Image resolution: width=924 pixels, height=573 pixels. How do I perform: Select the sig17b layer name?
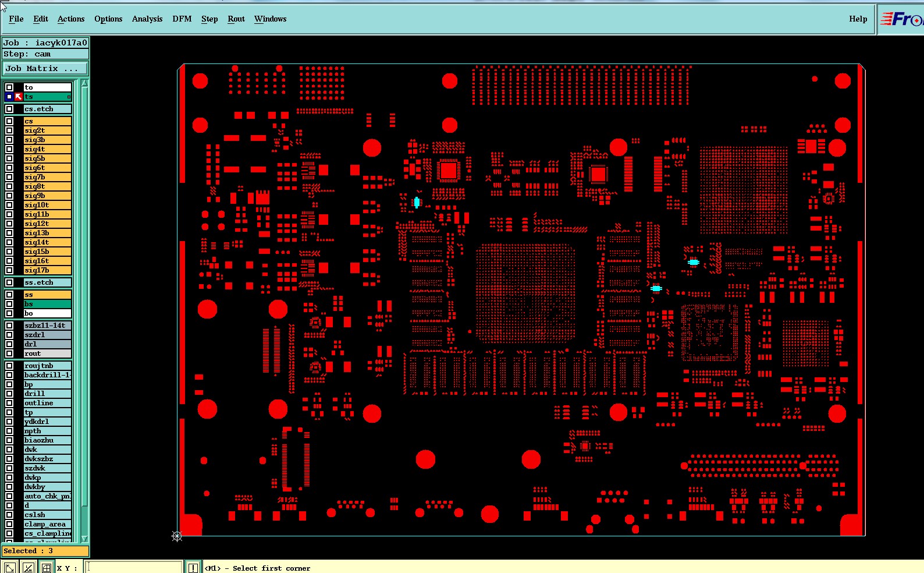click(48, 270)
